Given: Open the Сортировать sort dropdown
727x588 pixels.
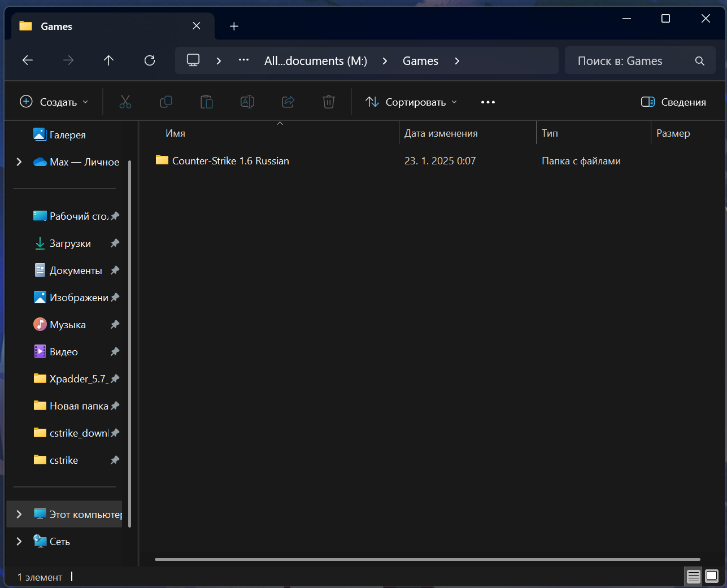Looking at the screenshot, I should pyautogui.click(x=411, y=102).
